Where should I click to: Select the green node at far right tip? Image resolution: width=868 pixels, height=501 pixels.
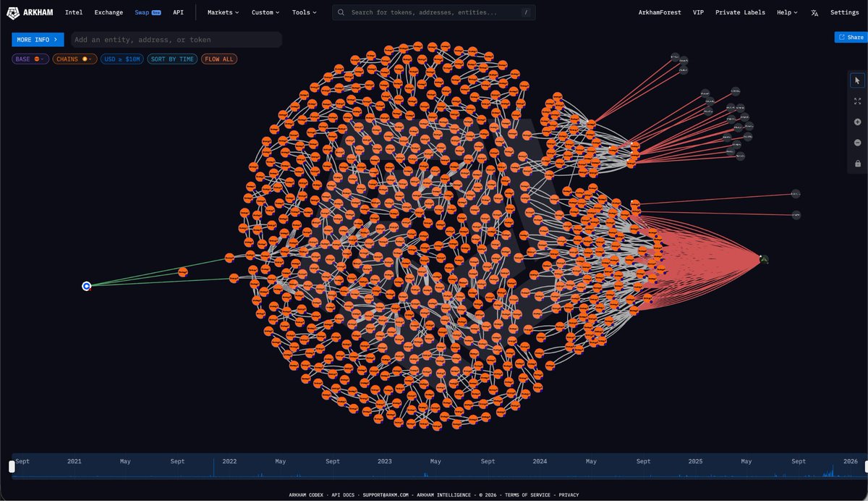tap(764, 259)
